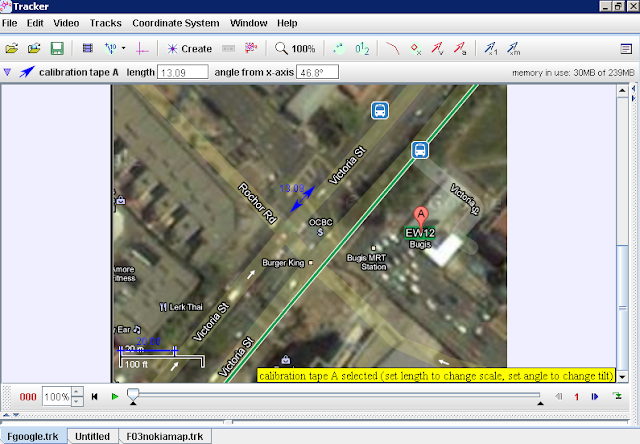Step back one frame
Image resolution: width=640 pixels, height=444 pixels.
point(559,396)
